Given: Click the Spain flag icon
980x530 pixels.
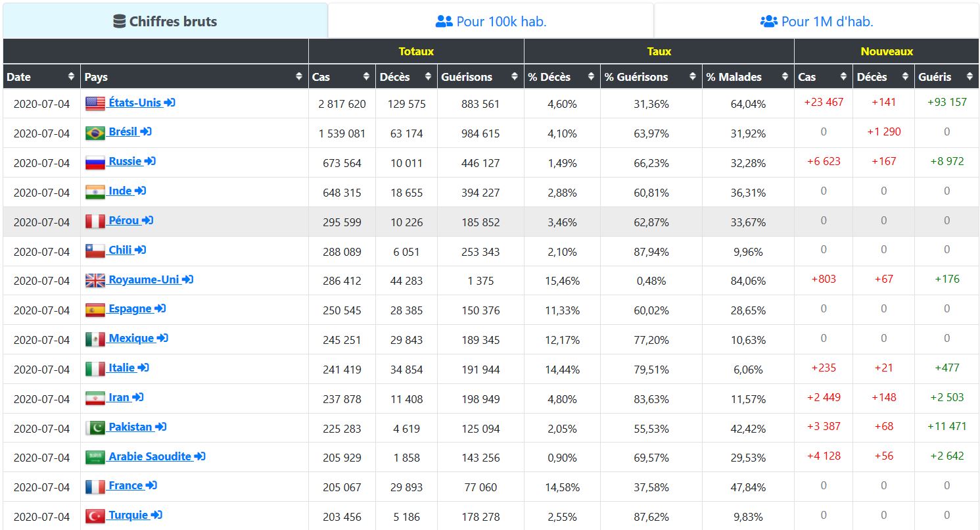Looking at the screenshot, I should click(x=95, y=310).
